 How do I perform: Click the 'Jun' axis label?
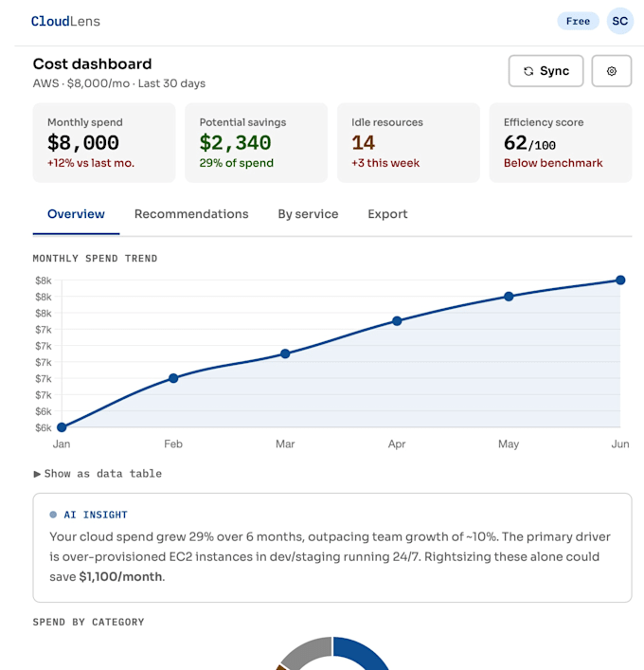620,444
